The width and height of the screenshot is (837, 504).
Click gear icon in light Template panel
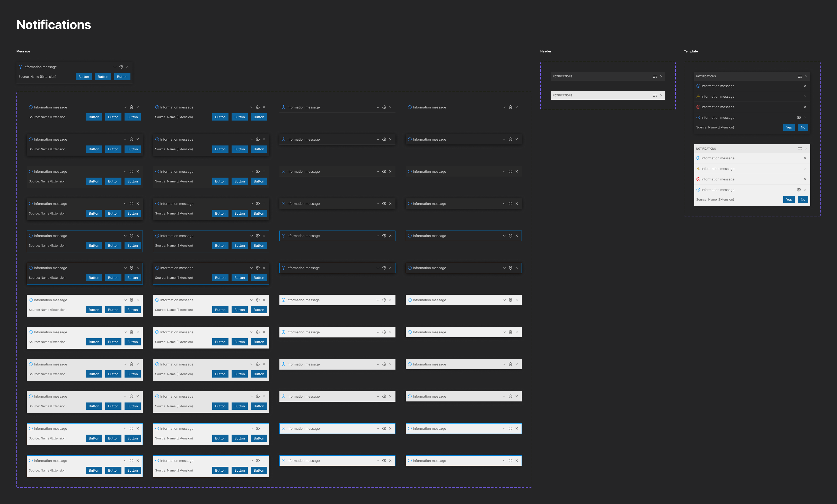pos(799,190)
